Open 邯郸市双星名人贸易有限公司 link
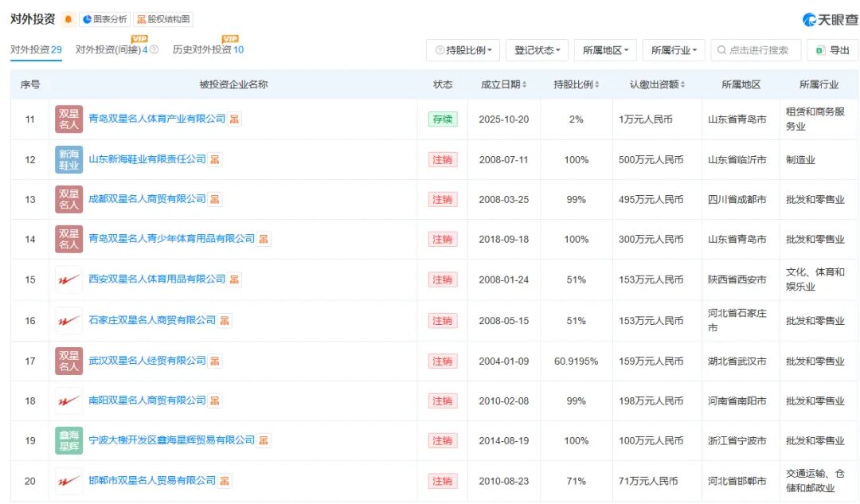 click(152, 481)
